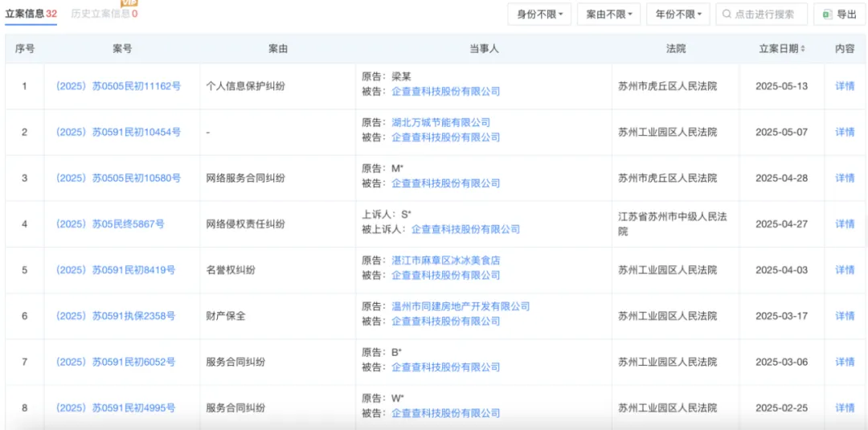
Task: Open the 年份不限 filter dropdown
Action: tap(678, 14)
